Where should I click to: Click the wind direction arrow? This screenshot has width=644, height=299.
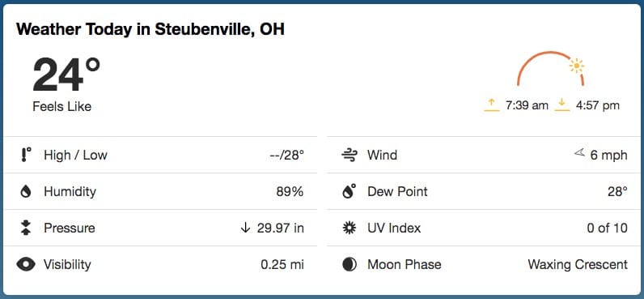pyautogui.click(x=579, y=153)
